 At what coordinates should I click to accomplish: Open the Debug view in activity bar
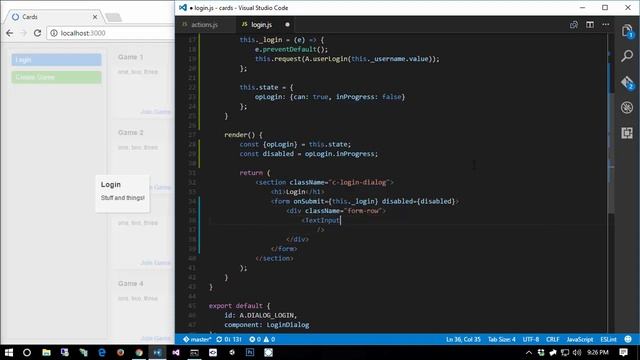point(627,107)
